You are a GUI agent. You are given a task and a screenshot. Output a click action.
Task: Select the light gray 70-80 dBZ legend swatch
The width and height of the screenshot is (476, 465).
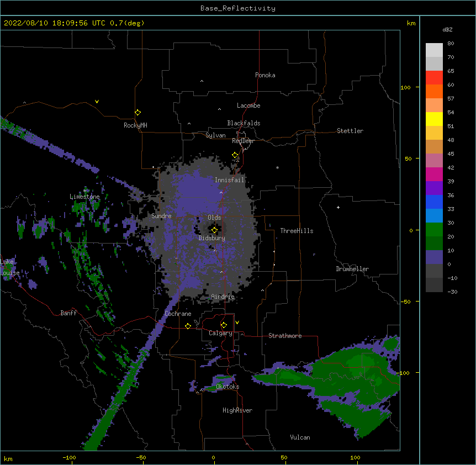434,50
